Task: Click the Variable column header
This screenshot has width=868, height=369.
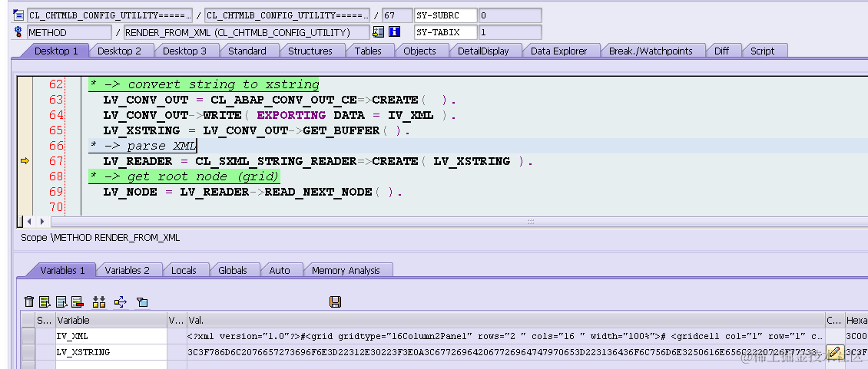Action: tap(111, 320)
